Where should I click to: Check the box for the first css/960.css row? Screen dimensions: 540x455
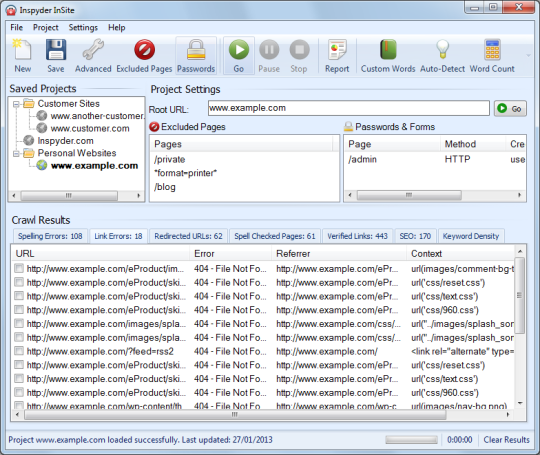(x=19, y=310)
